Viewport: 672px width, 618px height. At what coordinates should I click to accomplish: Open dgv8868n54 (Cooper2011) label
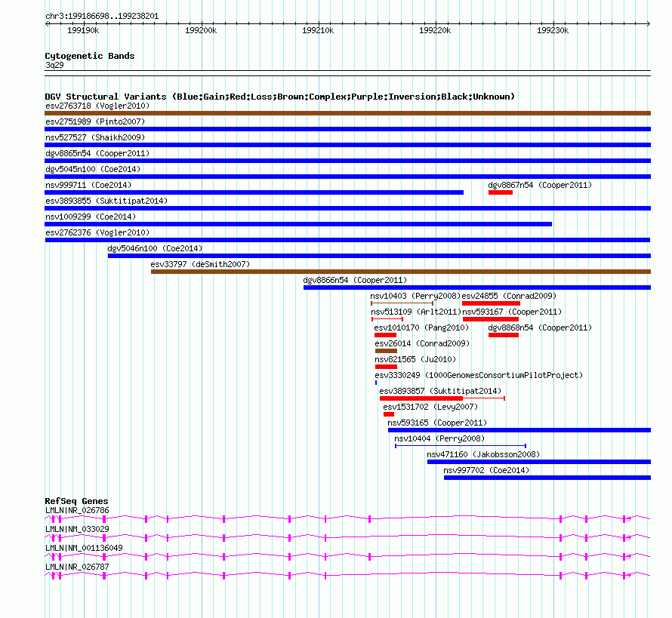[540, 327]
